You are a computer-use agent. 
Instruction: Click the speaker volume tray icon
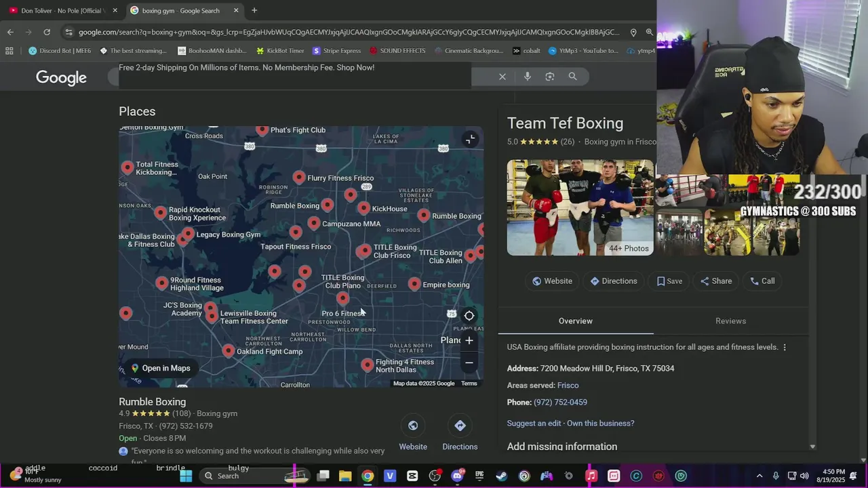pyautogui.click(x=804, y=476)
